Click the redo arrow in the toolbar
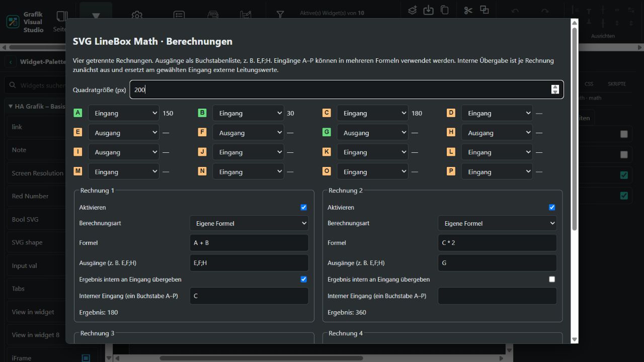Screen dimensions: 644x362 [545, 11]
